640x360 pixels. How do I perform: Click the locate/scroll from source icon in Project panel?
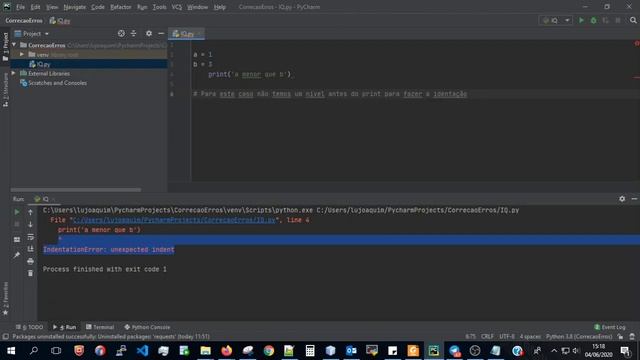click(121, 33)
